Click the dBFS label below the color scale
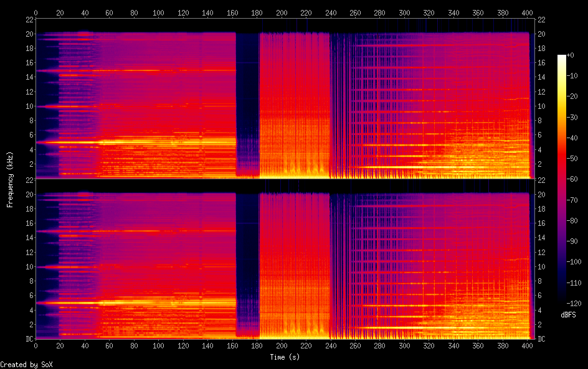 point(567,315)
